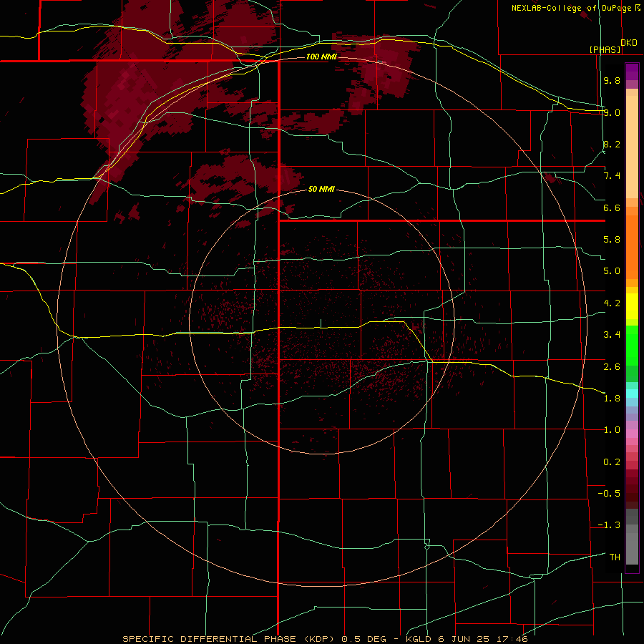Click the 3.4 value on the scale
The height and width of the screenshot is (644, 644).
(612, 335)
